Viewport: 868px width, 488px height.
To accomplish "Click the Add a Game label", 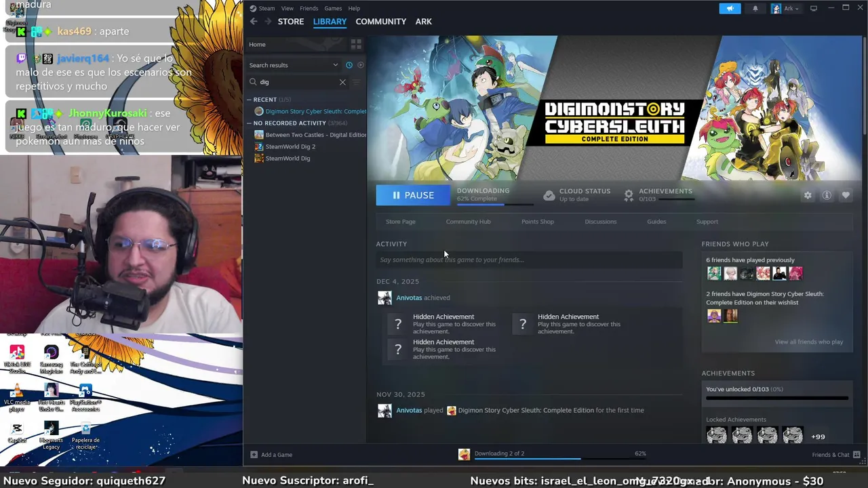I will (x=277, y=455).
